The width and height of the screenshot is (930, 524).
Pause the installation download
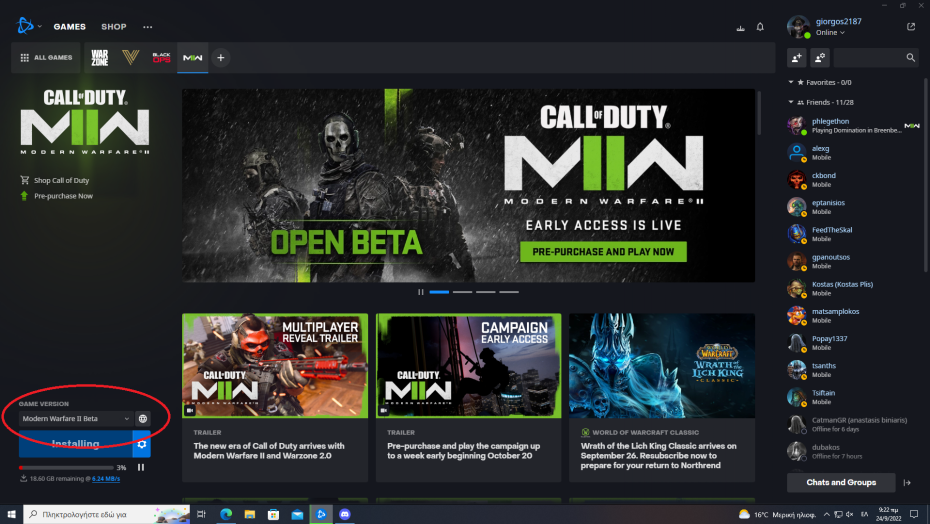tap(141, 468)
